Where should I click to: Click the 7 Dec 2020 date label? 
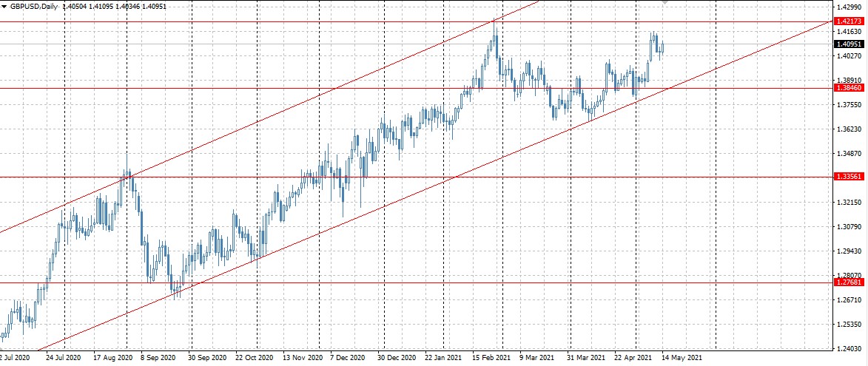[x=349, y=358]
